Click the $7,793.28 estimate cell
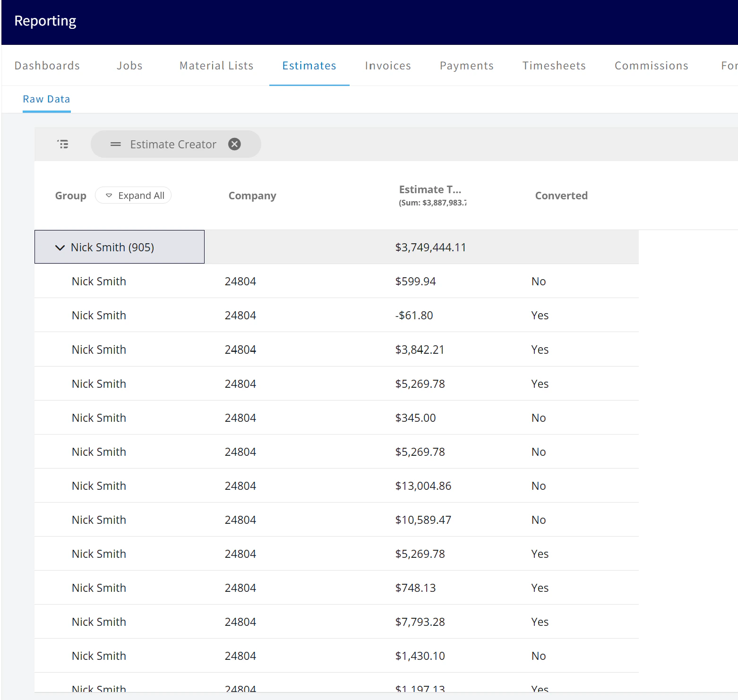This screenshot has width=738, height=700. coord(420,622)
